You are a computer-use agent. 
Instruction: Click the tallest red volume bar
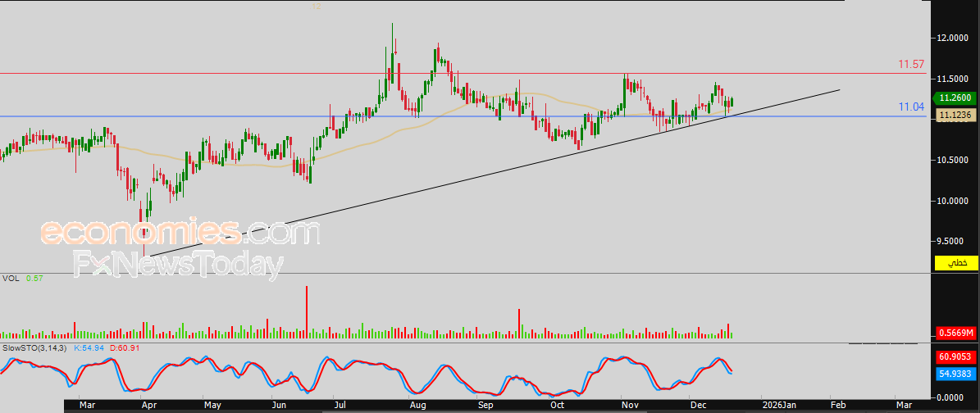coord(307,311)
